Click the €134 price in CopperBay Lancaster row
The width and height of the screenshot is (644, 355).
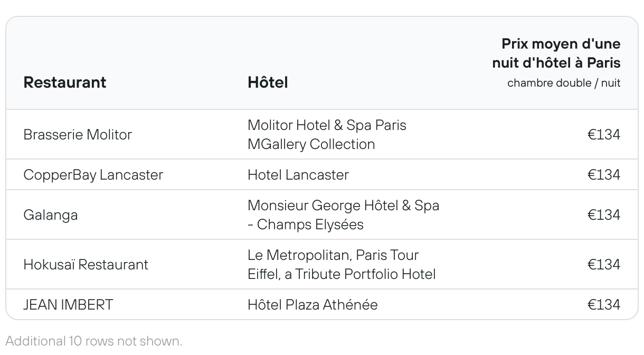click(603, 175)
